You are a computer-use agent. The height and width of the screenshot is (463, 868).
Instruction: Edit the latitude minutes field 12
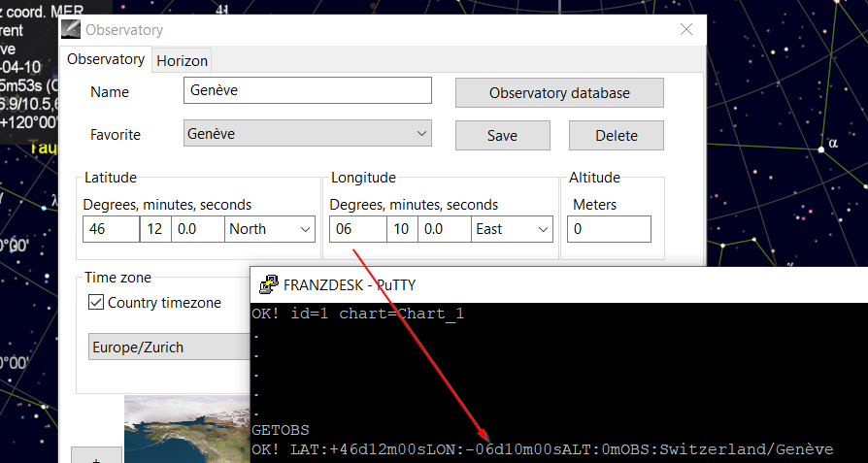pyautogui.click(x=155, y=229)
